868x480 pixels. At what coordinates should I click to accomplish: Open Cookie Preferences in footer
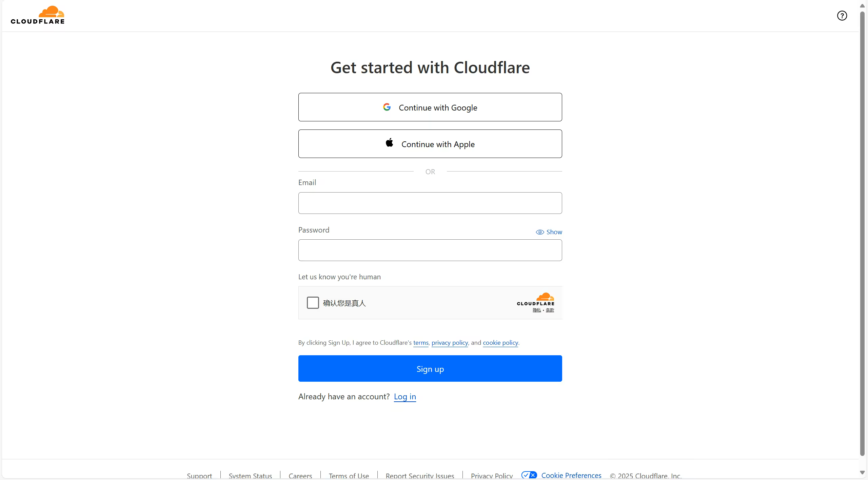[x=571, y=475]
